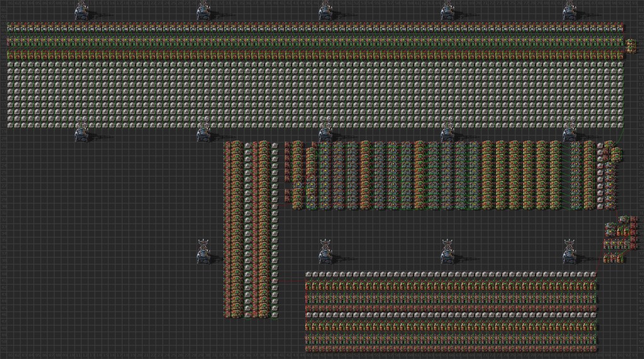Select the middle substation in the top row

[x=325, y=11]
